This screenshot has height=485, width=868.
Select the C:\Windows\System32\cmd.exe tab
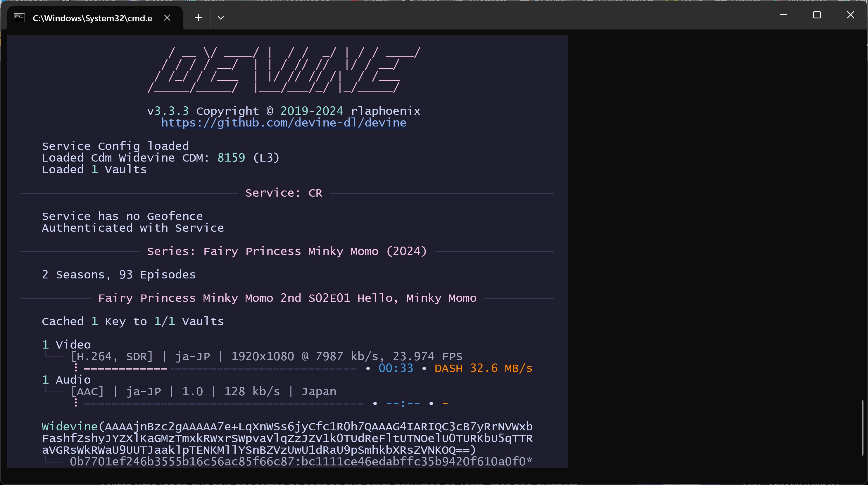coord(92,18)
